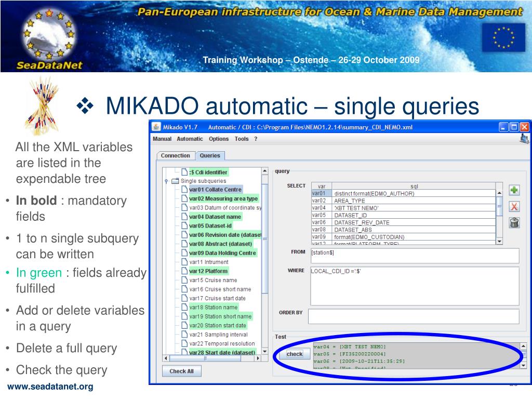Open the ? help menu
Viewport: 532px width, 399px height.
pyautogui.click(x=256, y=139)
